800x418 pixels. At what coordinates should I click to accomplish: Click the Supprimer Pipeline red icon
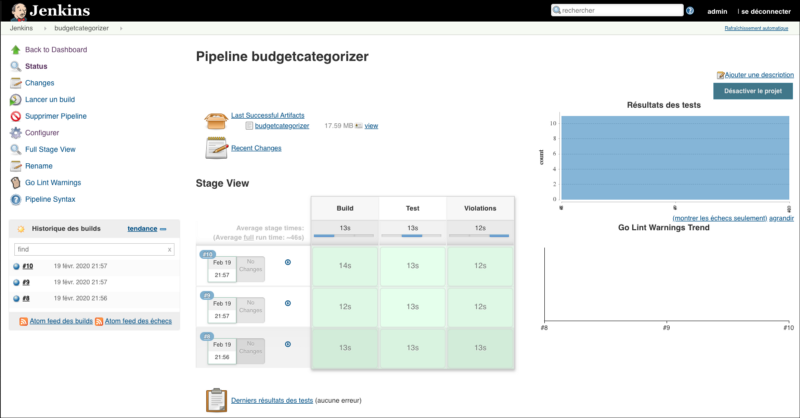click(15, 116)
